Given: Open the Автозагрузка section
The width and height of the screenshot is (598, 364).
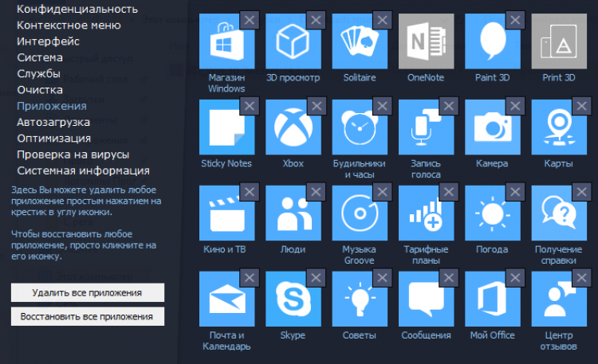Looking at the screenshot, I should coord(53,123).
